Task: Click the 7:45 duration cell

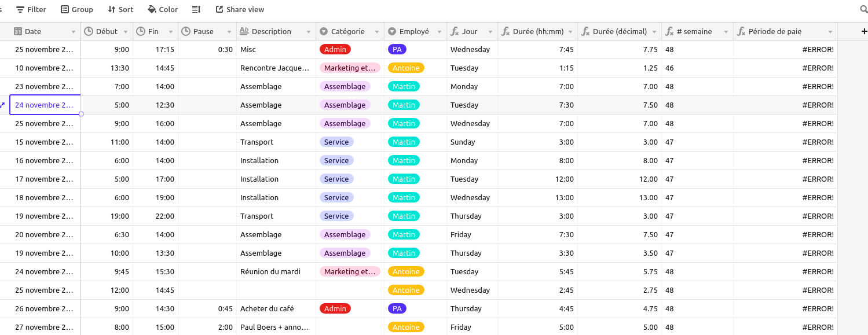Action: 537,50
